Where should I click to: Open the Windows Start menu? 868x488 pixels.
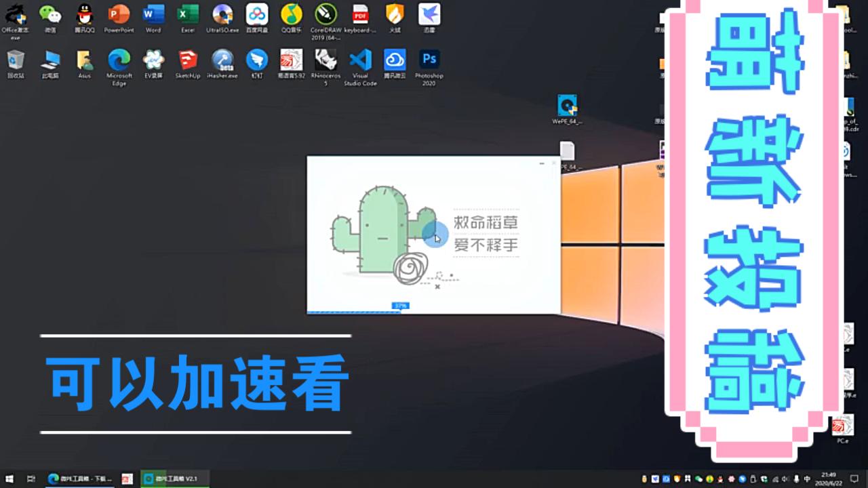[9, 479]
